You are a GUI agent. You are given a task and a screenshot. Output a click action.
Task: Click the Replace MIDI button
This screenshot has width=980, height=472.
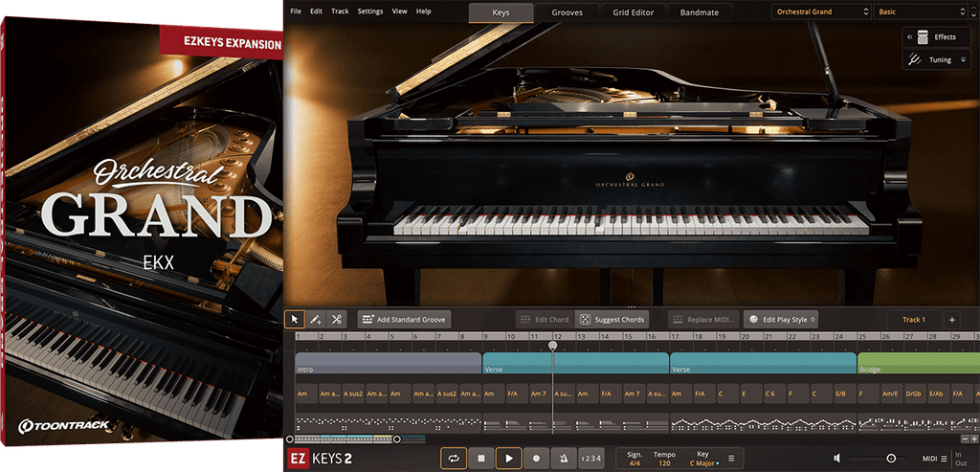[703, 320]
